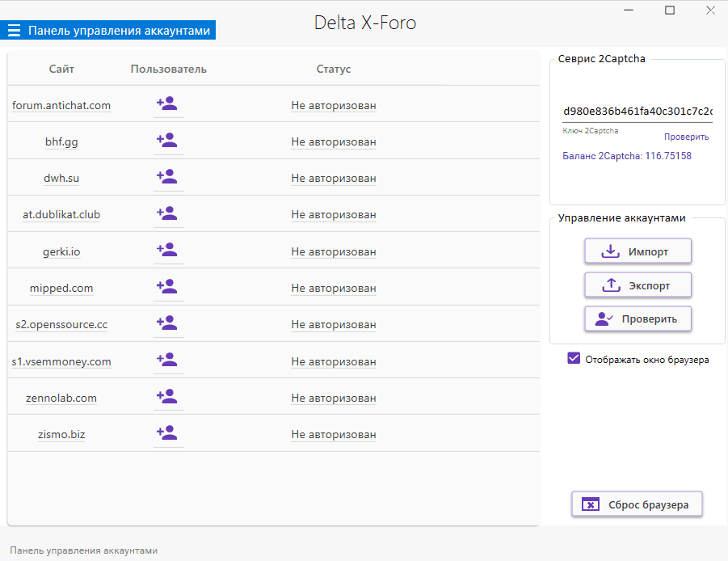Add a user for zennolab.com
This screenshot has width=728, height=561.
pos(167,397)
